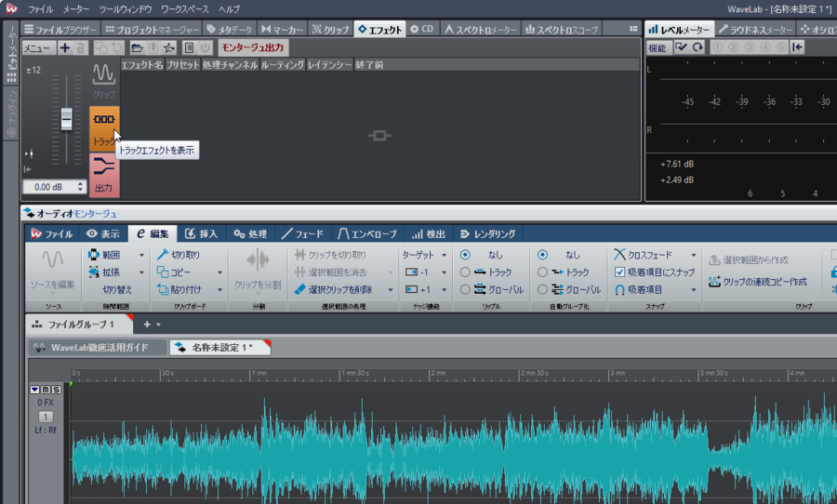
Task: Show output effects with the 出力 button
Action: tap(104, 175)
